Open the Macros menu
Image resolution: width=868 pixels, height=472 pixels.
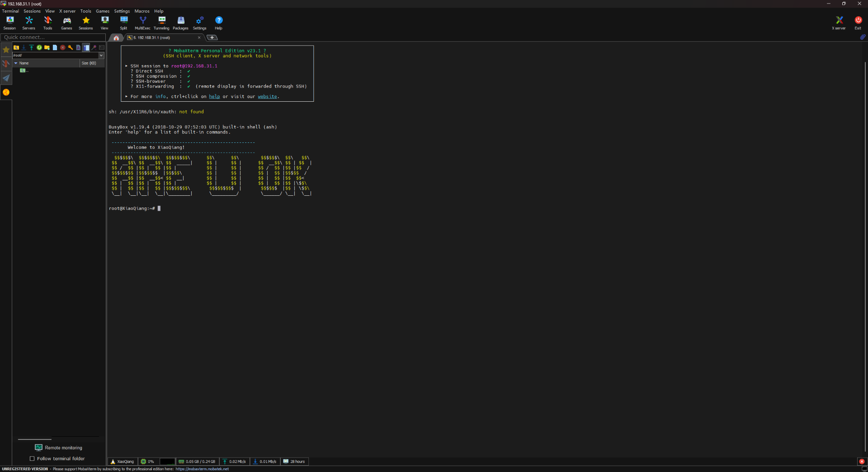(x=142, y=11)
